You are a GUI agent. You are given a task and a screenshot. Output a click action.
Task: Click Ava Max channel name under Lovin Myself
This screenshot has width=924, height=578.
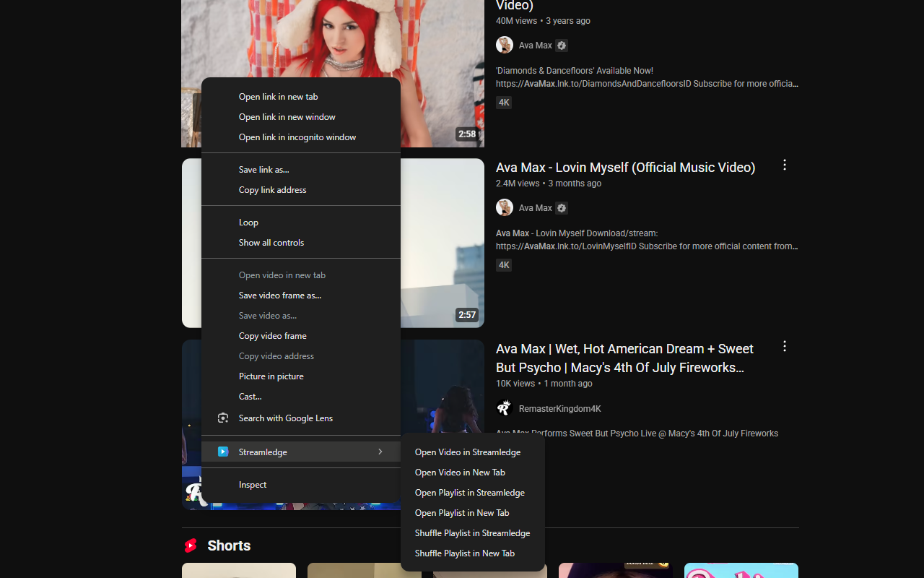coord(536,208)
